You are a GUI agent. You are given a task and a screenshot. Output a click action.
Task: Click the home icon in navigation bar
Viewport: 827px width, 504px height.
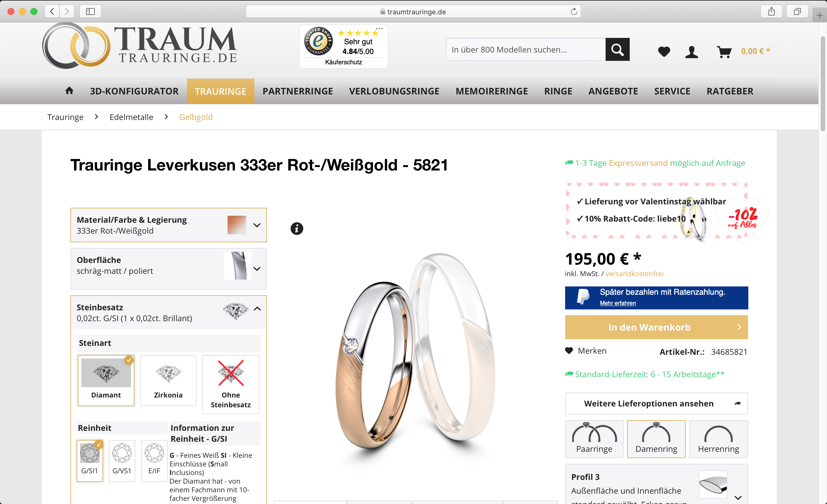click(x=69, y=91)
